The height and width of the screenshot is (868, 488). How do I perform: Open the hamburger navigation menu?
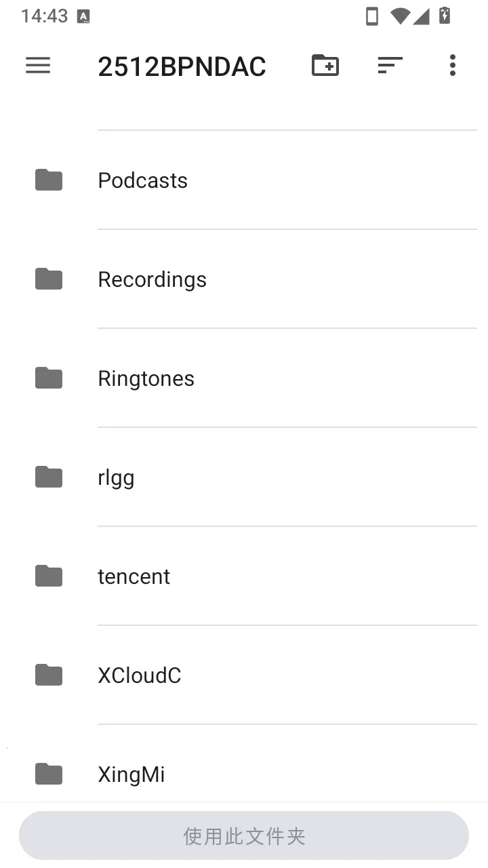(x=38, y=65)
